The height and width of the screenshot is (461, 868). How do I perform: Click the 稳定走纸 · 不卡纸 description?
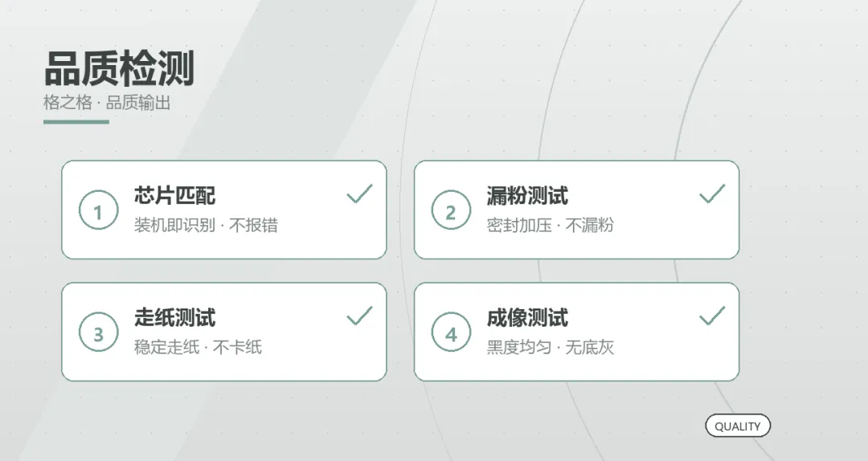(198, 348)
